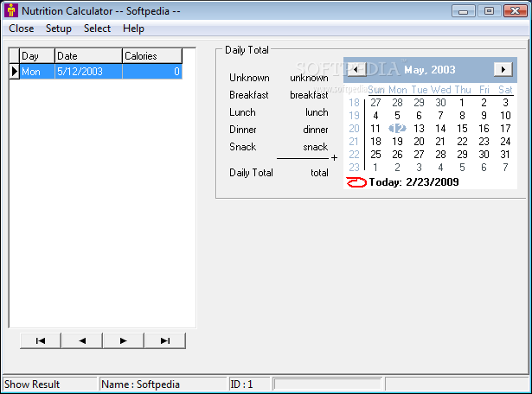Click the Lunch label
The image size is (532, 394).
tap(242, 112)
